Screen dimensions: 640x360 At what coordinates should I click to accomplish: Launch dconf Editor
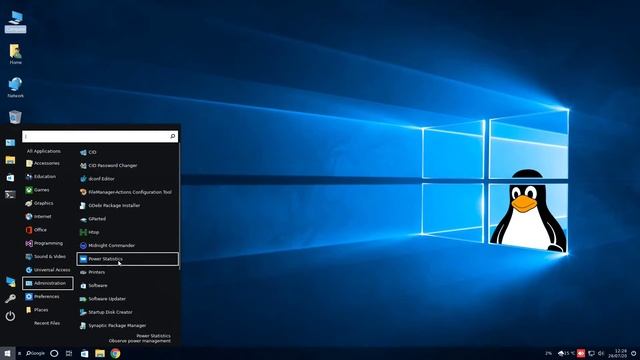(x=97, y=179)
